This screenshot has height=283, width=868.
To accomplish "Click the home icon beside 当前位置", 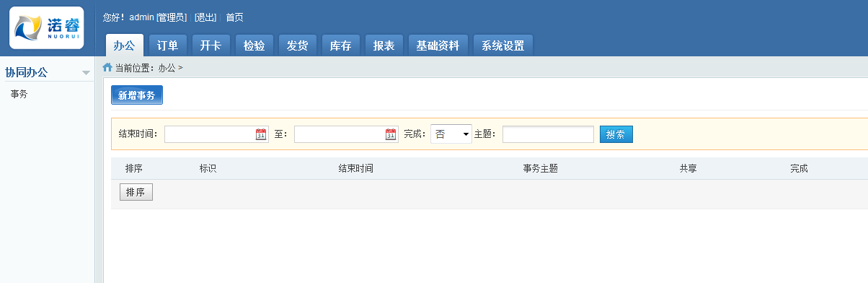I will [x=107, y=68].
